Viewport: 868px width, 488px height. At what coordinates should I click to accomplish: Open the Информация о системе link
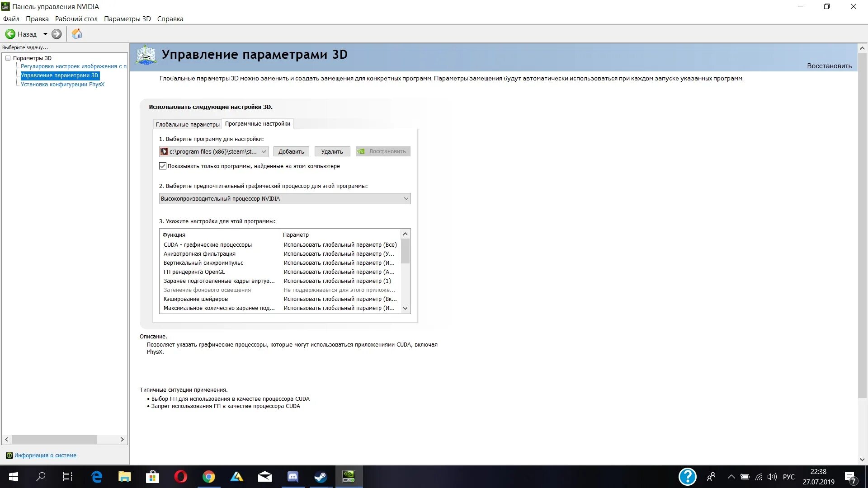[45, 455]
